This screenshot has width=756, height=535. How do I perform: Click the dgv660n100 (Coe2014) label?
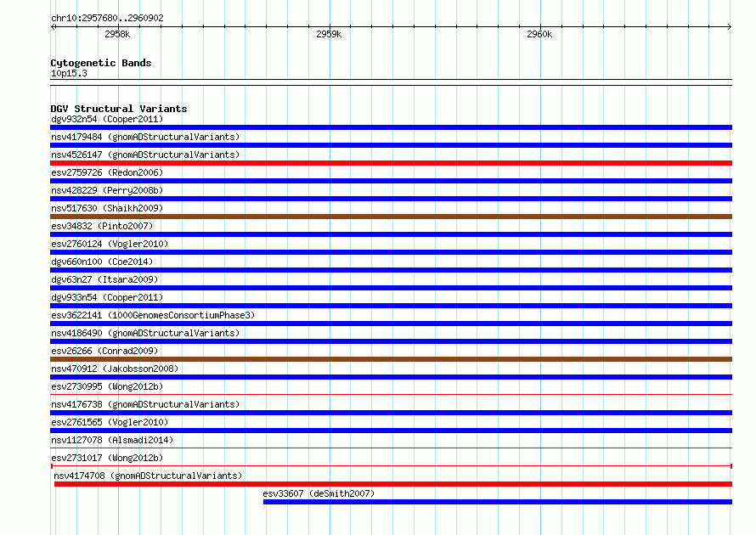[x=102, y=262]
